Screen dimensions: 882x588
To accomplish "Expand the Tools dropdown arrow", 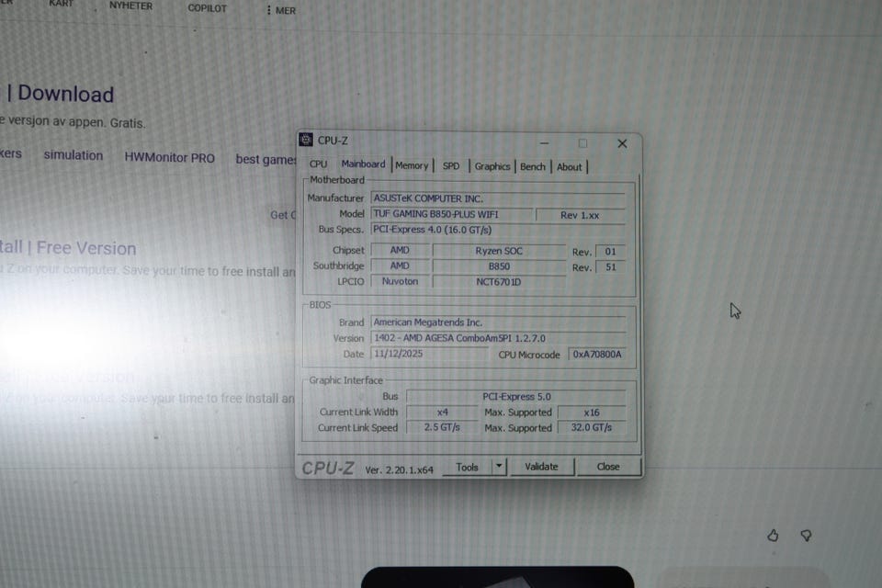I will [499, 467].
